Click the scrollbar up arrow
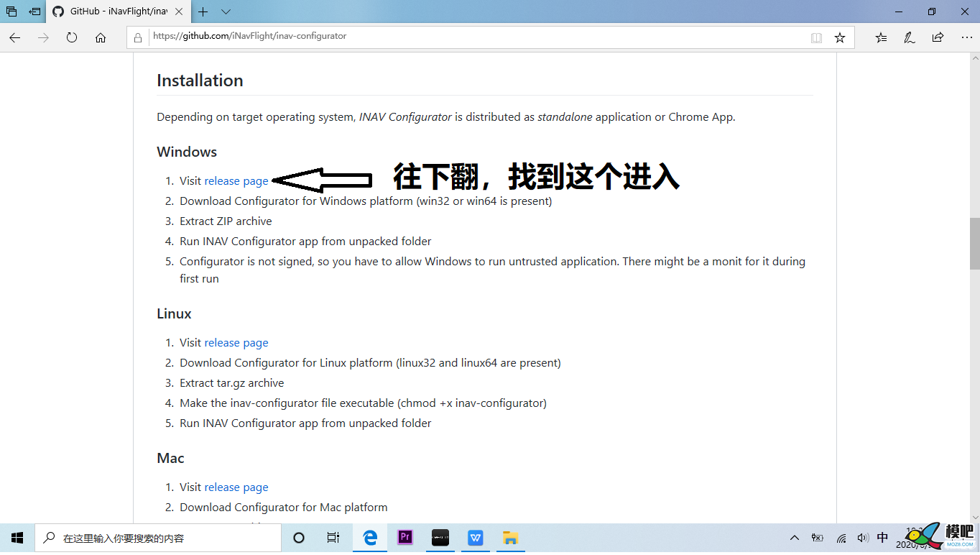Screen dimensions: 980x555 [x=974, y=58]
